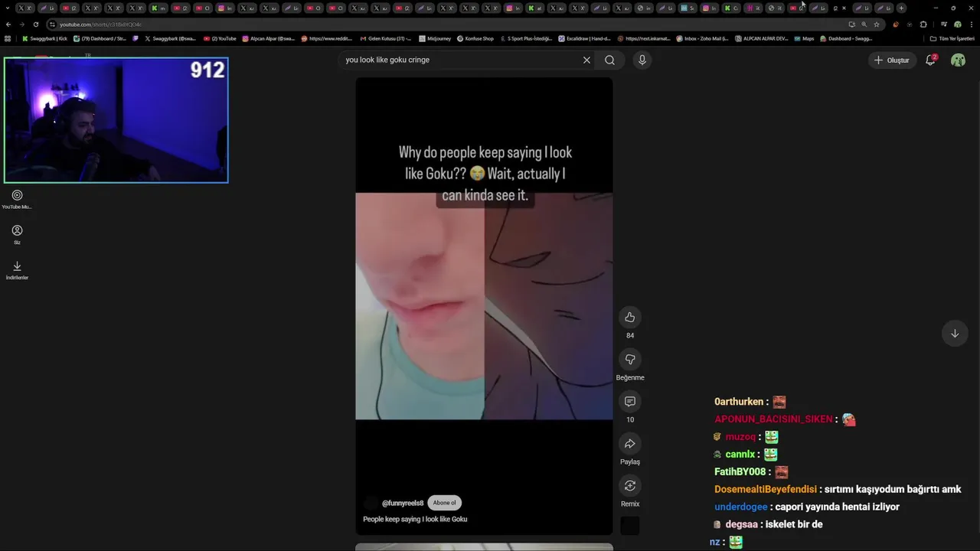Open a new tab with plus button
This screenshot has height=551, width=980.
pos(901,8)
